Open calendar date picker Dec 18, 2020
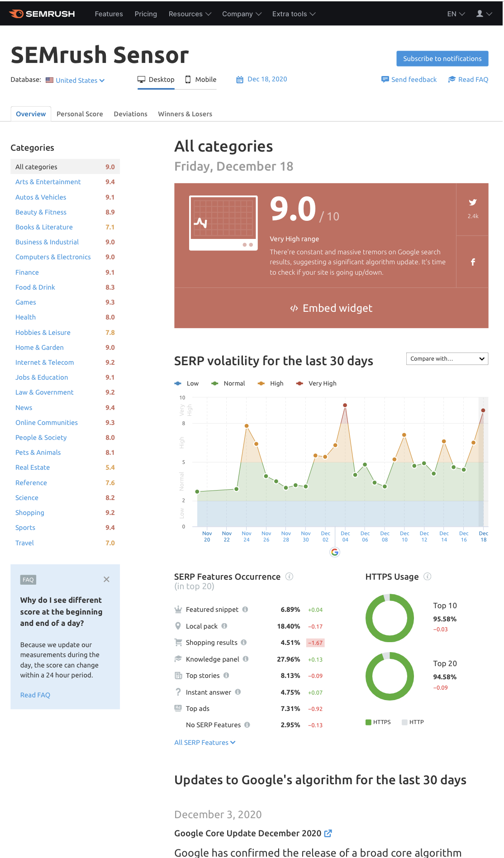Screen dimensions: 504x858 click(x=262, y=79)
